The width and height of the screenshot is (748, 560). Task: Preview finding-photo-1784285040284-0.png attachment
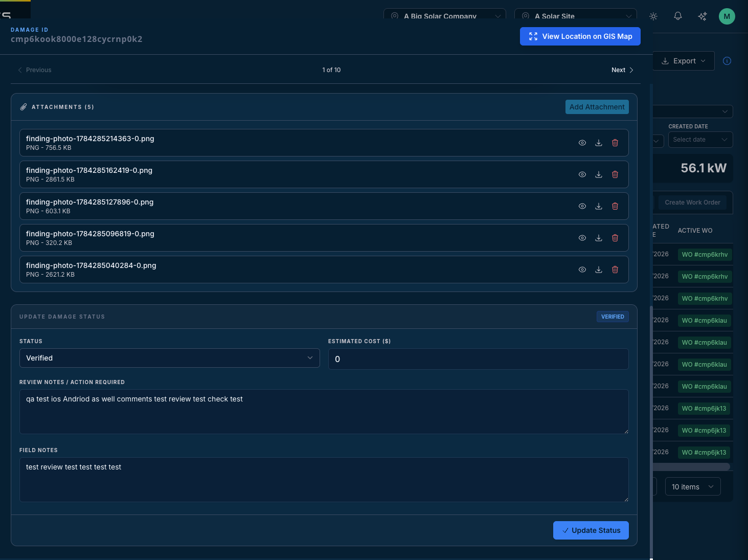pyautogui.click(x=582, y=270)
